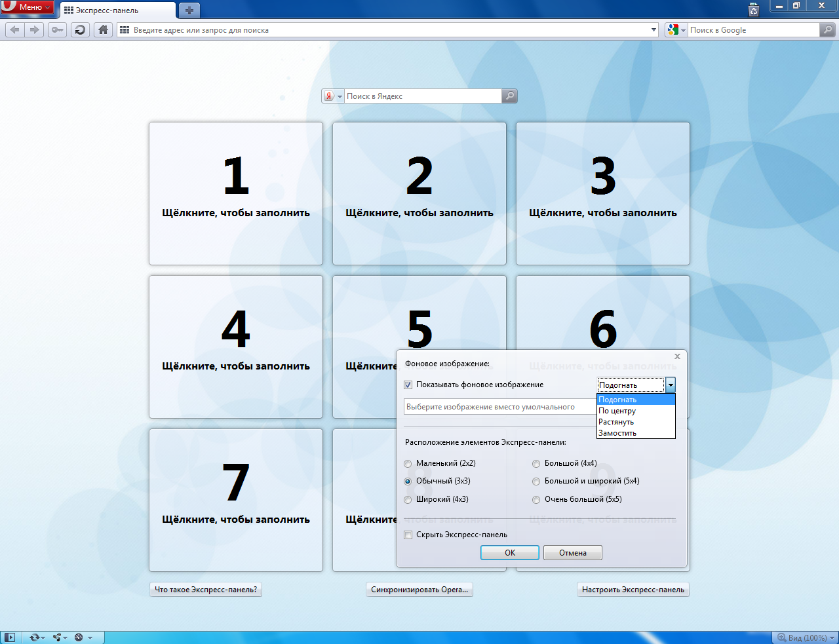Click into the Поиск в Яндекс field
839x644 pixels.
tap(423, 96)
